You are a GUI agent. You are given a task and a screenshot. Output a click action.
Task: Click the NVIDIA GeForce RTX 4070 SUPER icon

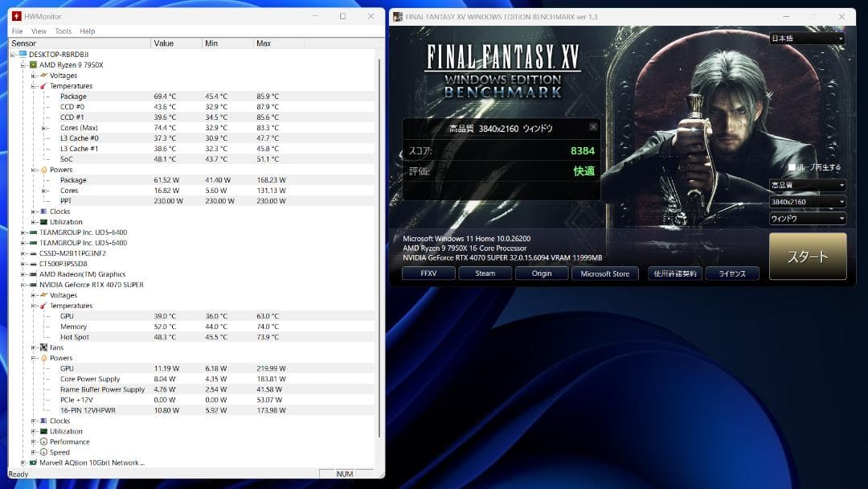(x=33, y=285)
